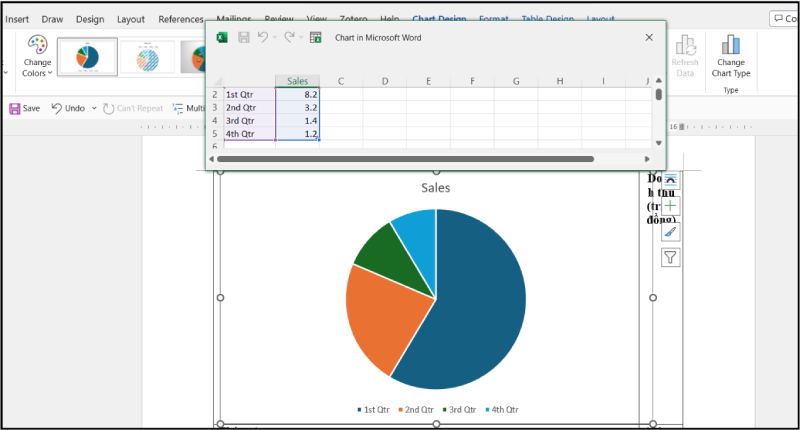Click the Undo button in Word toolbar
Screen dimensions: 800x430
point(68,108)
